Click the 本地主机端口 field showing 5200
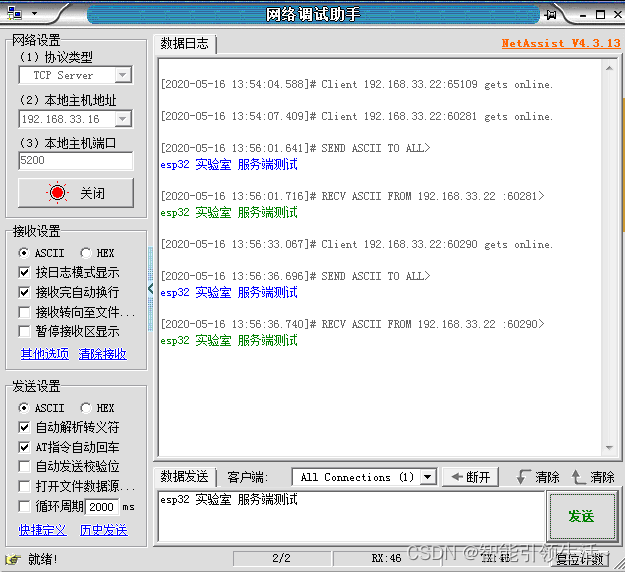This screenshot has width=625, height=572. pos(76,161)
